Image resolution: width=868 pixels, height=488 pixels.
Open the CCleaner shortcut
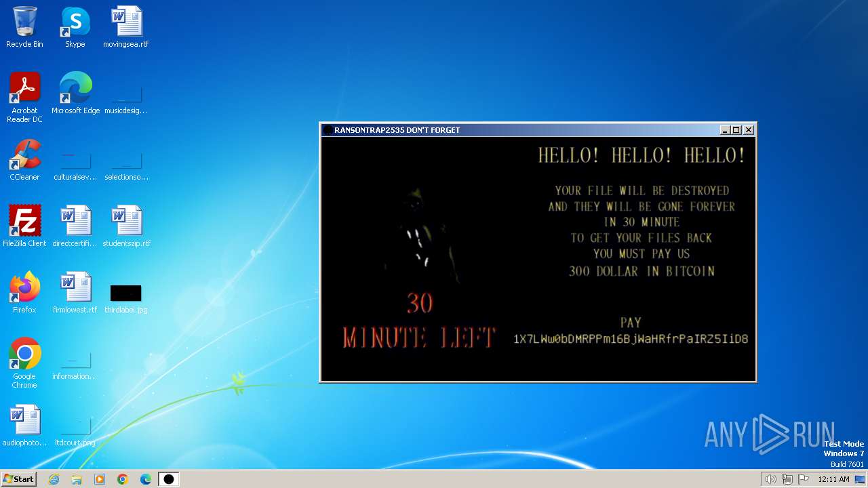(24, 160)
